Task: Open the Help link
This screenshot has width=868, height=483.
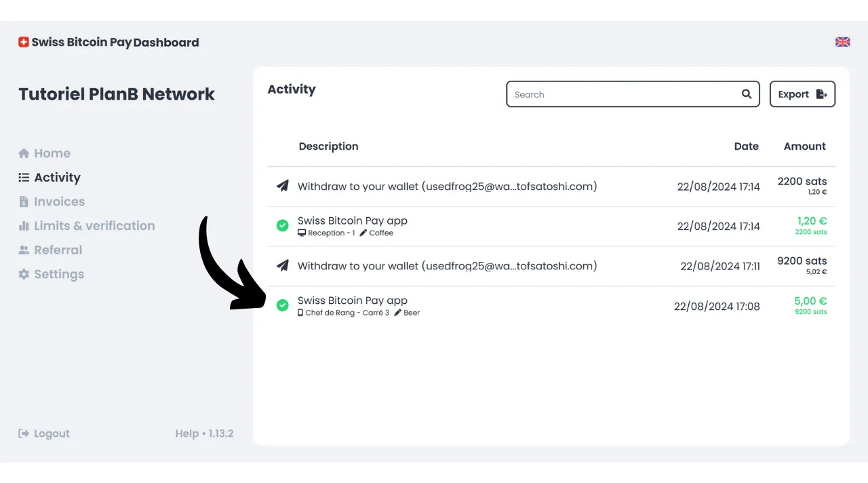Action: click(186, 433)
